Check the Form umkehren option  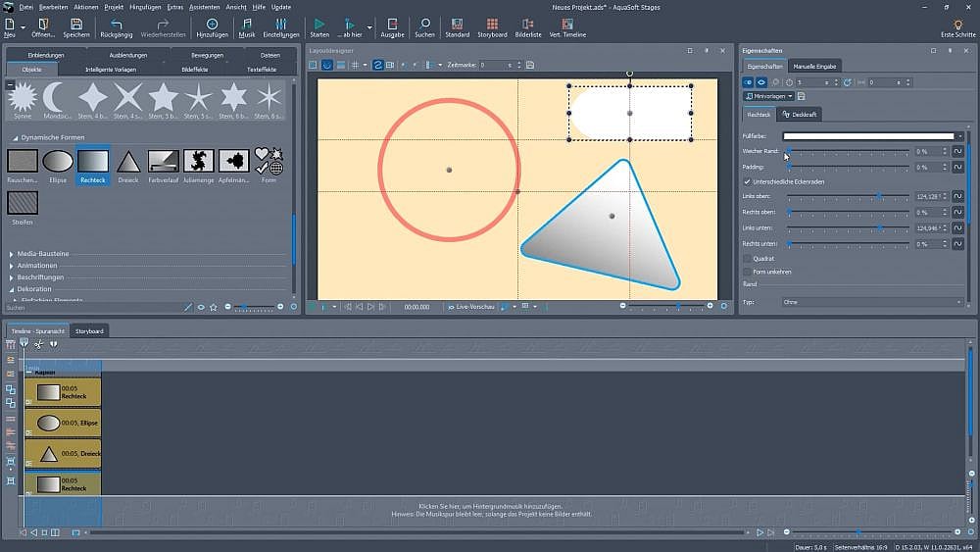[x=748, y=272]
